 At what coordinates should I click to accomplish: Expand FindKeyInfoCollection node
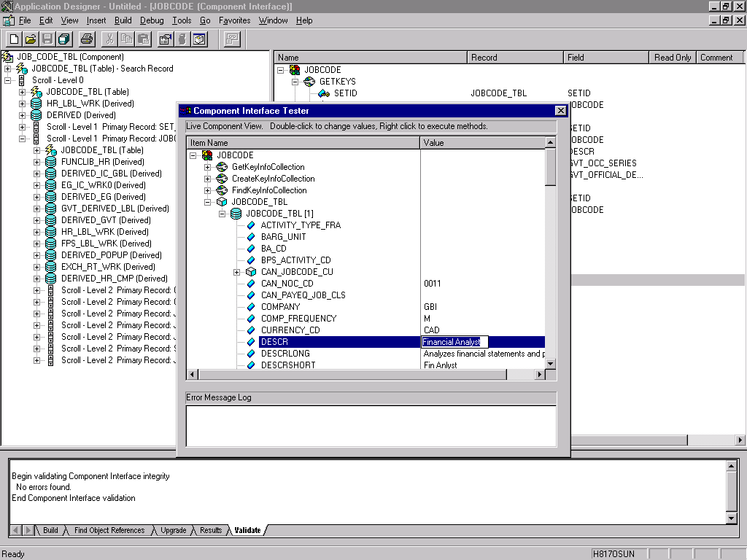pos(207,190)
